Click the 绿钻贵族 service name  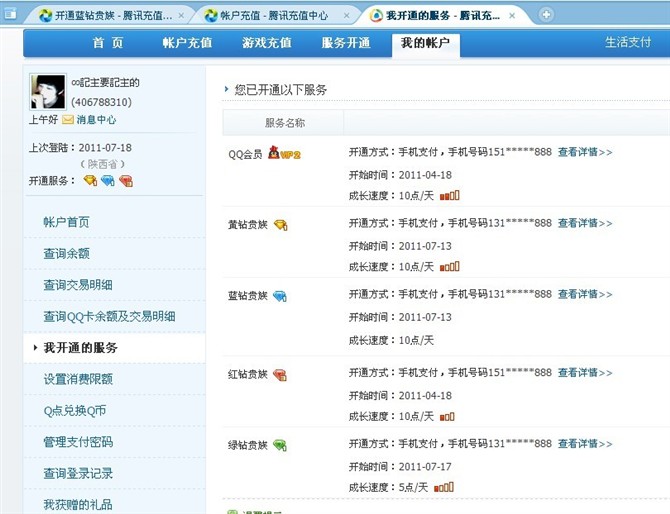coord(248,445)
